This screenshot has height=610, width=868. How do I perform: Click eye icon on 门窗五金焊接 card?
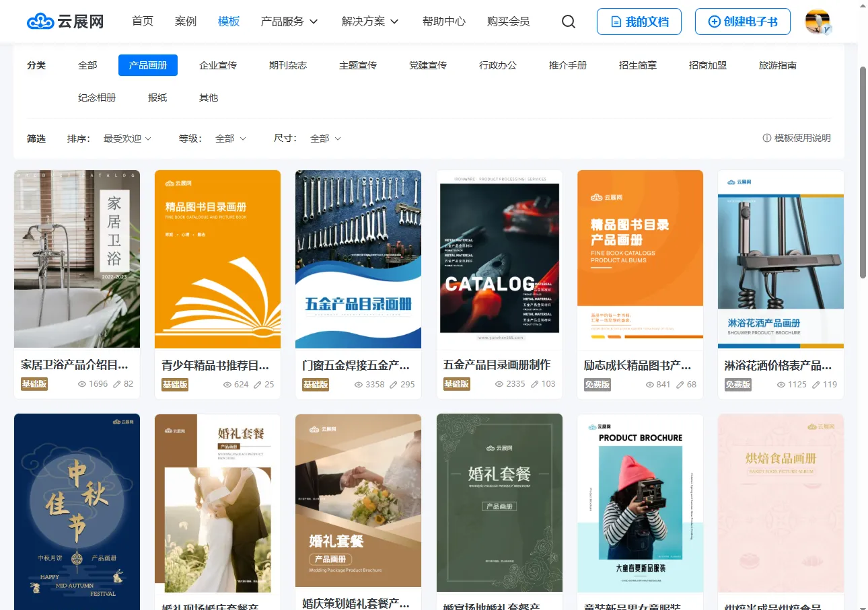[x=359, y=385]
